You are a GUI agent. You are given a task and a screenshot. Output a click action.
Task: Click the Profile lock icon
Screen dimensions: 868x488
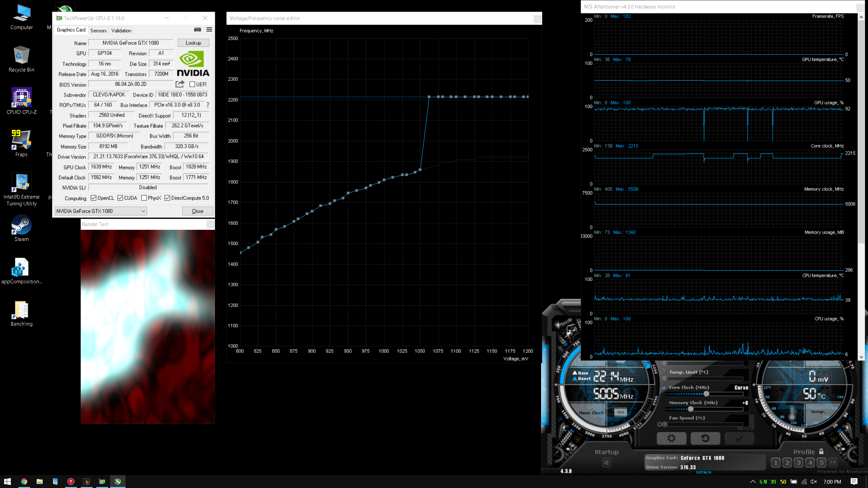pos(821,451)
